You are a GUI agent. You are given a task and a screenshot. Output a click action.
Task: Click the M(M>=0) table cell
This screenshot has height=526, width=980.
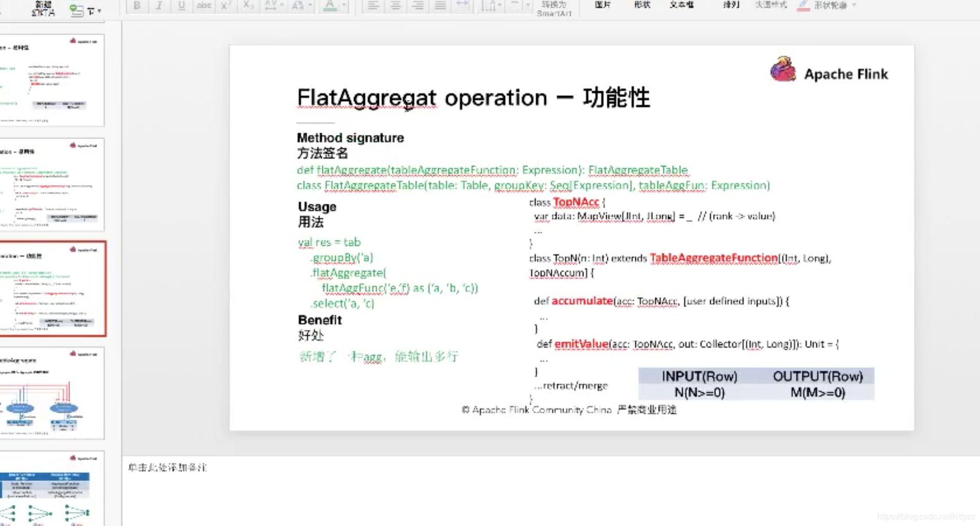(818, 392)
